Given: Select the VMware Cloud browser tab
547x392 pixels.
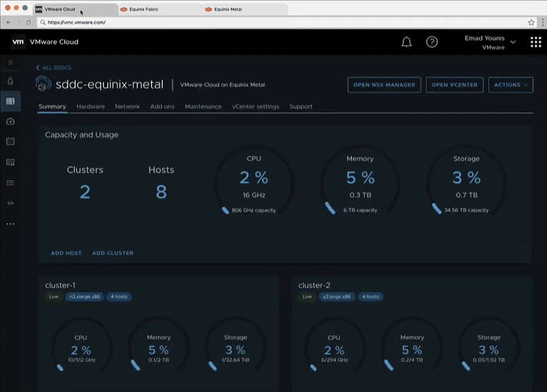Looking at the screenshot, I should click(x=76, y=9).
